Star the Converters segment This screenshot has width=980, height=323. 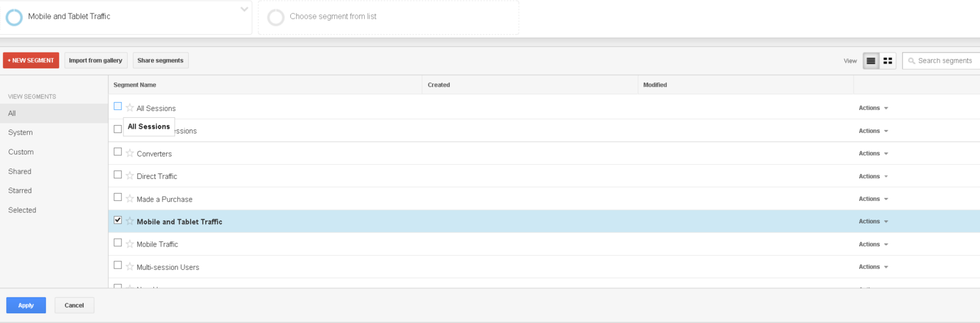click(x=130, y=153)
